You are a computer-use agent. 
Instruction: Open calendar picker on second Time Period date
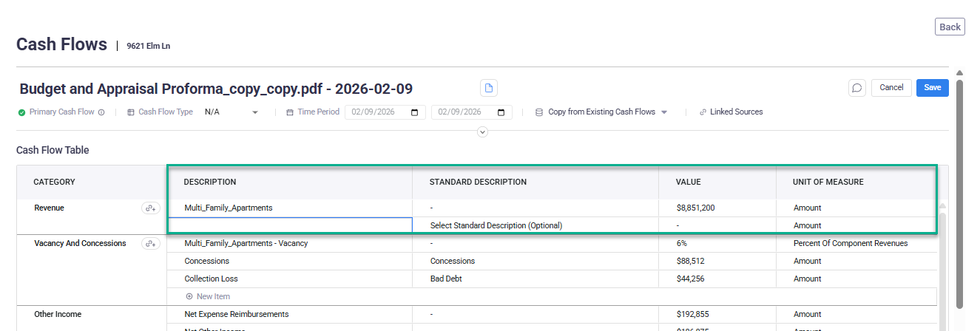[x=501, y=112]
